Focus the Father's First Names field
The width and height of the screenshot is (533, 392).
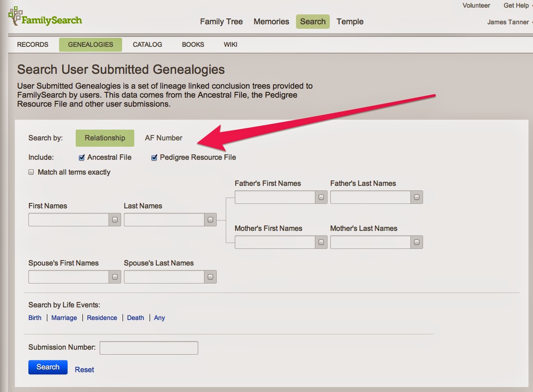point(275,198)
